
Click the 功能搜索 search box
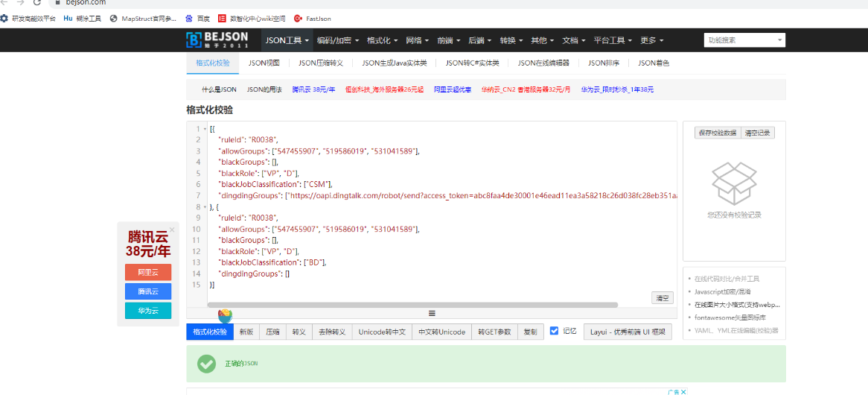coord(744,40)
